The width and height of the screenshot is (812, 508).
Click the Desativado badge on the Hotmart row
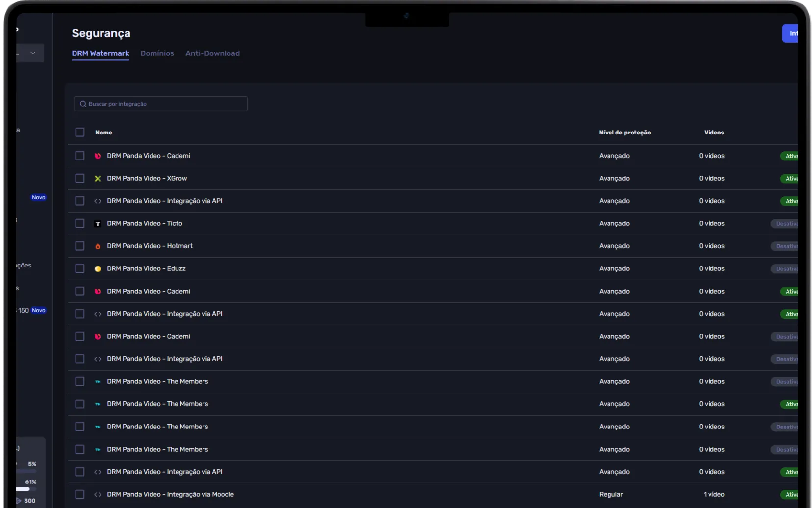[785, 246]
